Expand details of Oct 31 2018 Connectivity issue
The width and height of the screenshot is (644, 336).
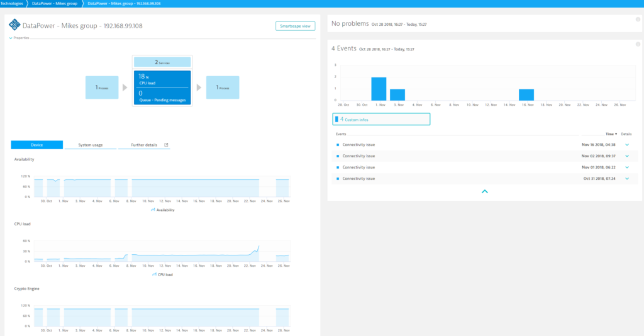point(627,179)
